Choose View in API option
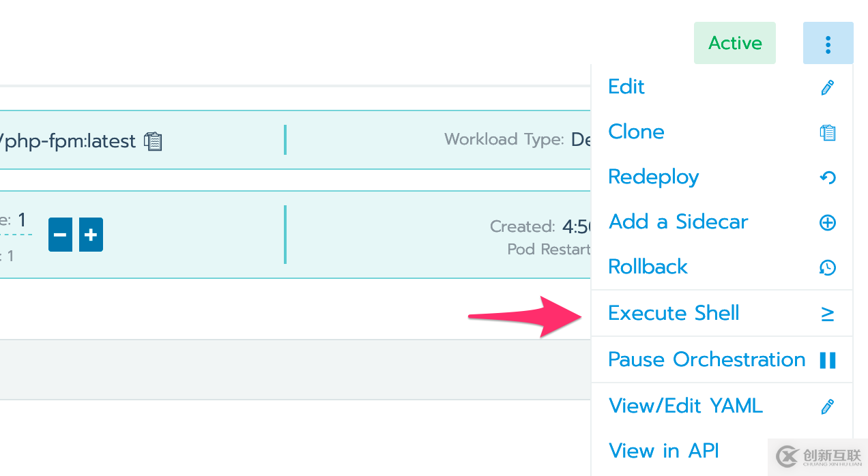This screenshot has width=868, height=476. coord(663,451)
